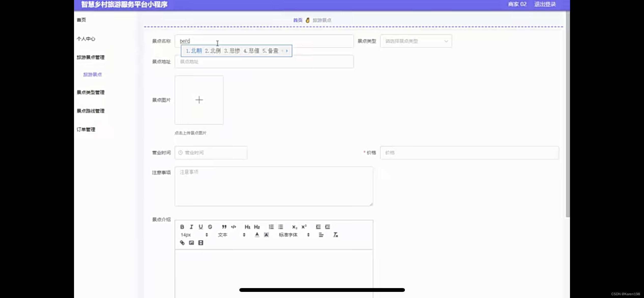Insert an ordered numbered list
The image size is (644, 298).
click(x=271, y=227)
